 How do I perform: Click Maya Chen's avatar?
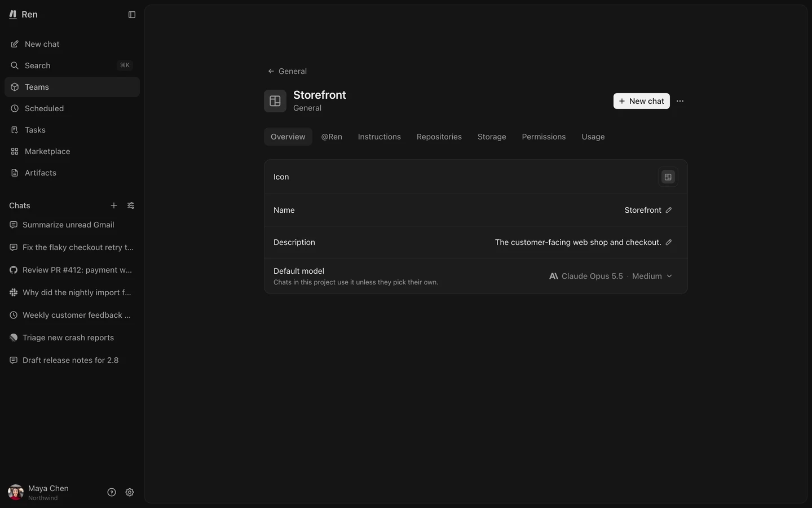(x=16, y=492)
